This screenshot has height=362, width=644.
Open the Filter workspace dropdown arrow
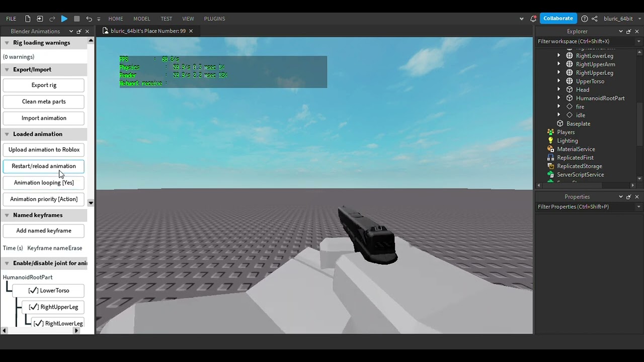pos(639,41)
